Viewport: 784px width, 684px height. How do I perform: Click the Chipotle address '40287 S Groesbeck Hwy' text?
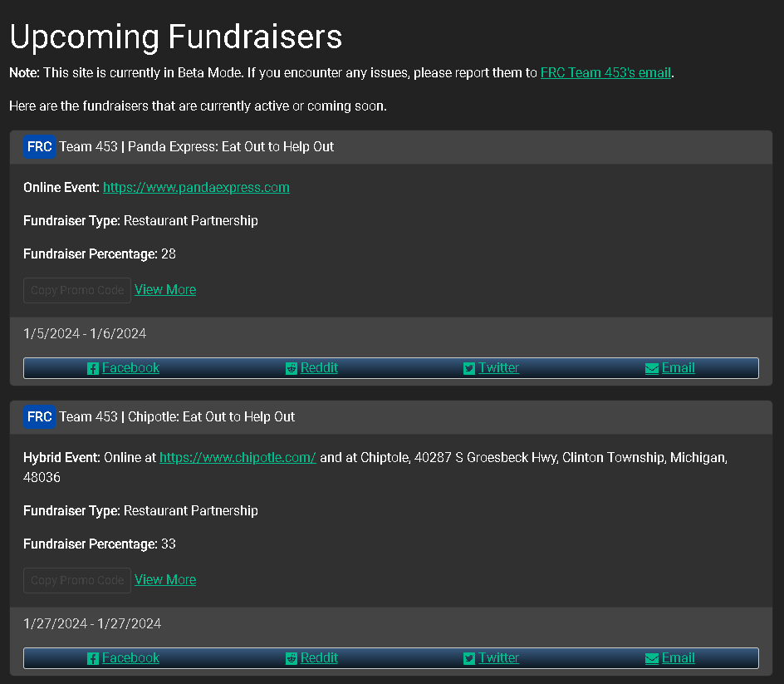click(486, 458)
